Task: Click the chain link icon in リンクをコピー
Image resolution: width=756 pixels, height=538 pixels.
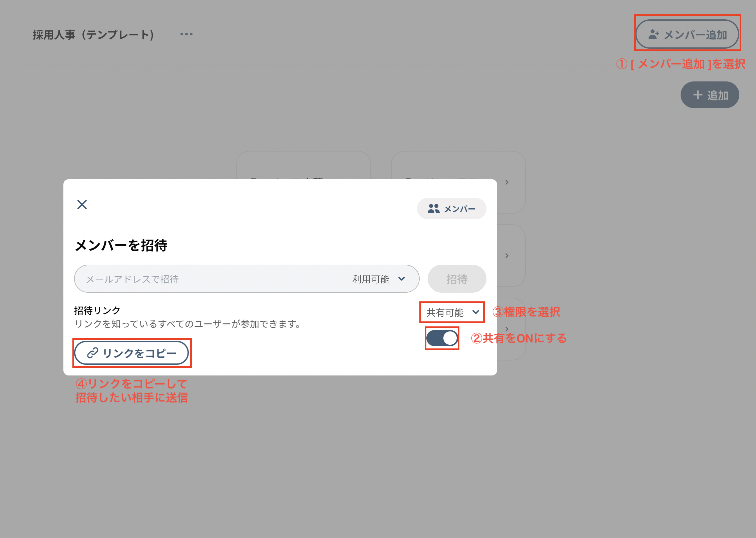Action: click(x=92, y=353)
